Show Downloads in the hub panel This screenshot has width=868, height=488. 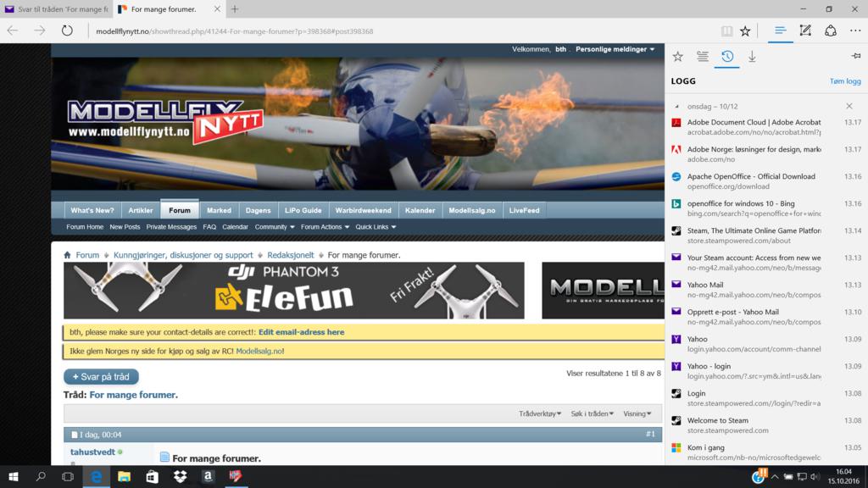[x=752, y=57]
